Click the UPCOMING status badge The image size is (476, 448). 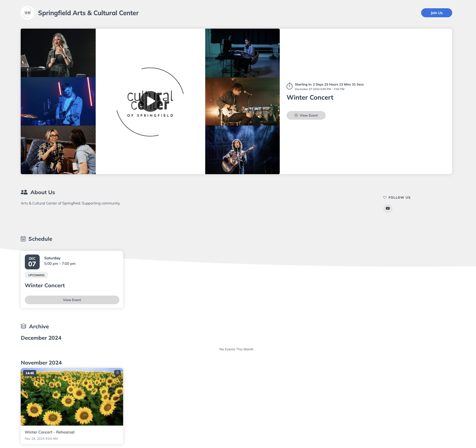36,275
